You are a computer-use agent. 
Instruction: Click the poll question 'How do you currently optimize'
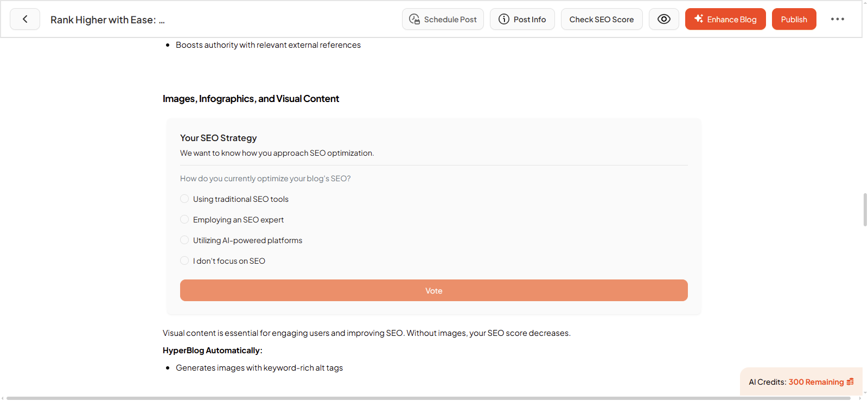tap(265, 179)
